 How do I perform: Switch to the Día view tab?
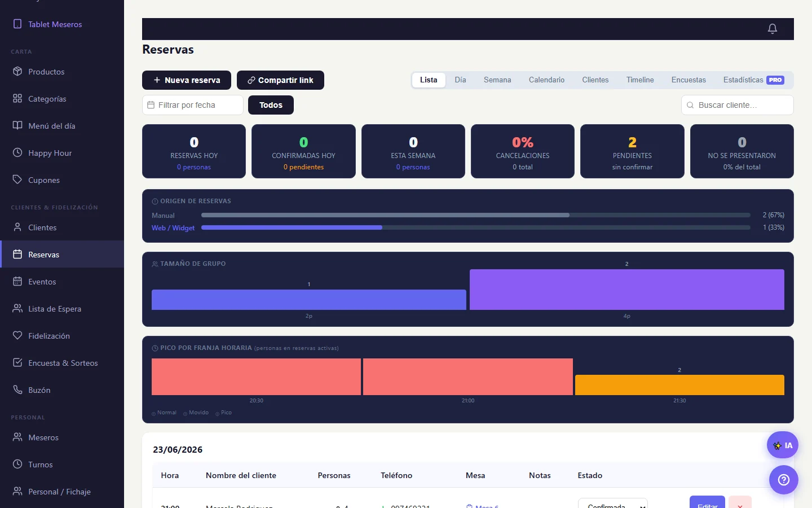(x=460, y=80)
